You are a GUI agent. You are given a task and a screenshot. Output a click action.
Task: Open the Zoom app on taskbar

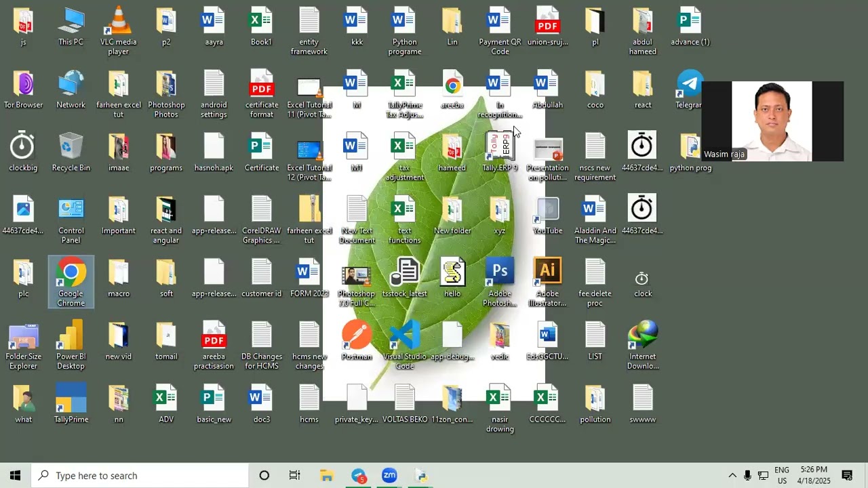[x=389, y=476]
